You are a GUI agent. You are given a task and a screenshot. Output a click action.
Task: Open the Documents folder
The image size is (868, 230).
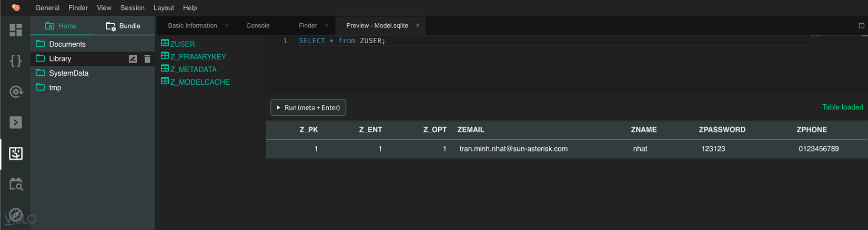click(x=67, y=44)
